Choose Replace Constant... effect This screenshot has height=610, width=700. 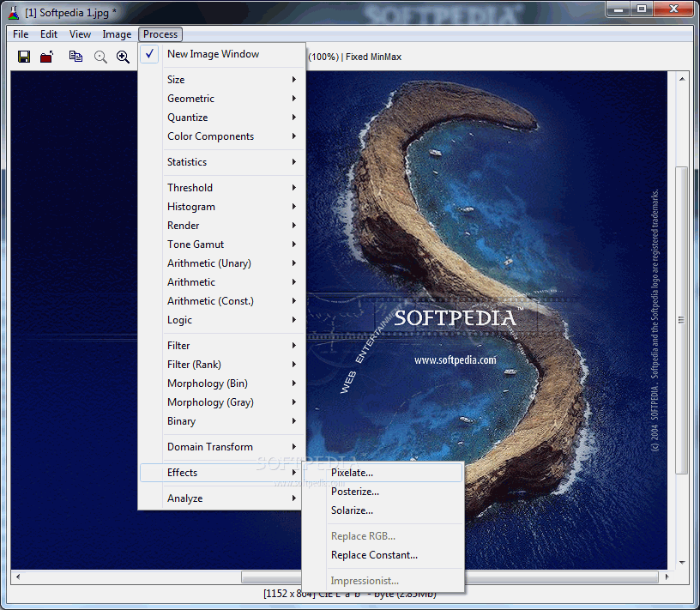pyautogui.click(x=383, y=555)
